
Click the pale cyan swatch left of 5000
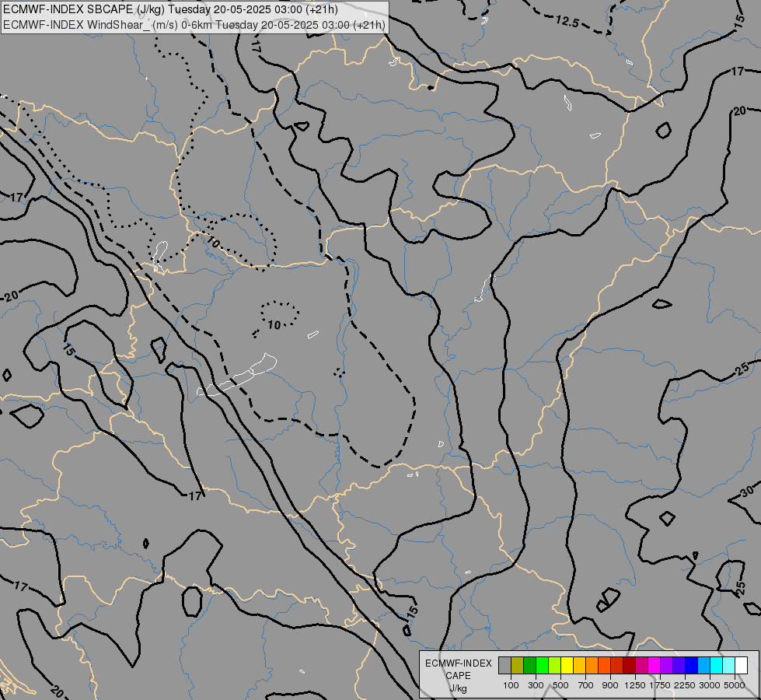click(729, 666)
